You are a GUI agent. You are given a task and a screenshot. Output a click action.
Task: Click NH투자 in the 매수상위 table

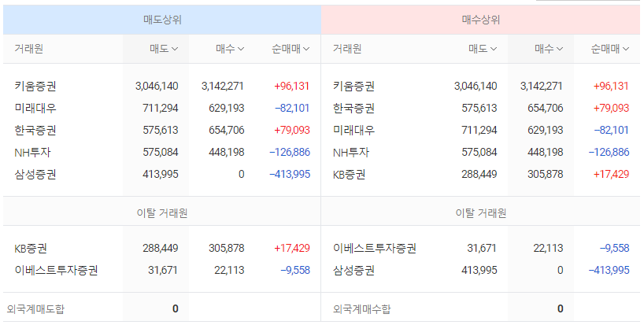tap(351, 153)
